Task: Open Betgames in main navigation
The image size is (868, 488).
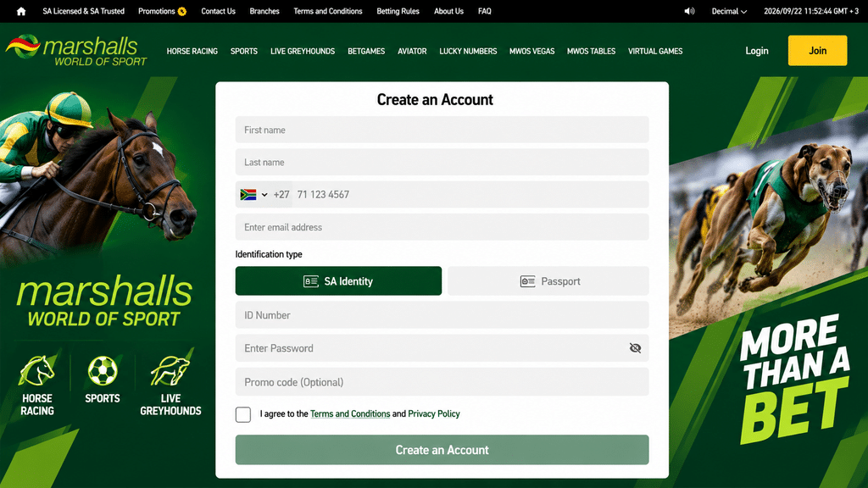Action: click(366, 51)
